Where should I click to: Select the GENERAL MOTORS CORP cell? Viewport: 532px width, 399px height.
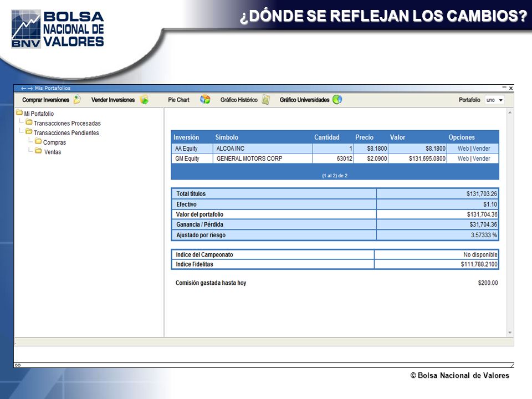(x=263, y=158)
